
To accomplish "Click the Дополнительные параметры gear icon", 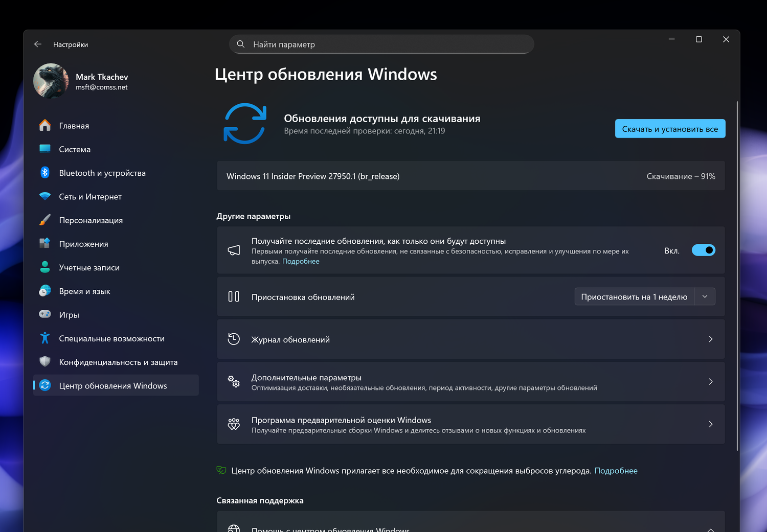I will click(234, 382).
